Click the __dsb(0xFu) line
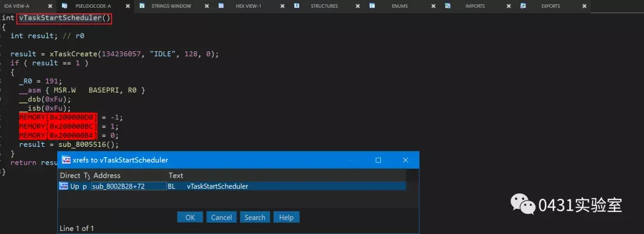Viewport: 644px width, 234px height. (x=45, y=99)
